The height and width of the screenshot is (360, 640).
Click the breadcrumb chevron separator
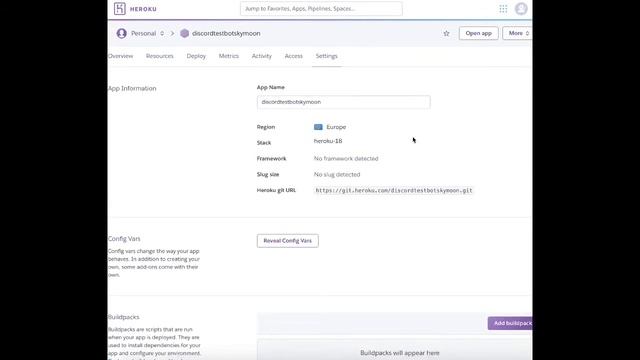click(x=172, y=33)
